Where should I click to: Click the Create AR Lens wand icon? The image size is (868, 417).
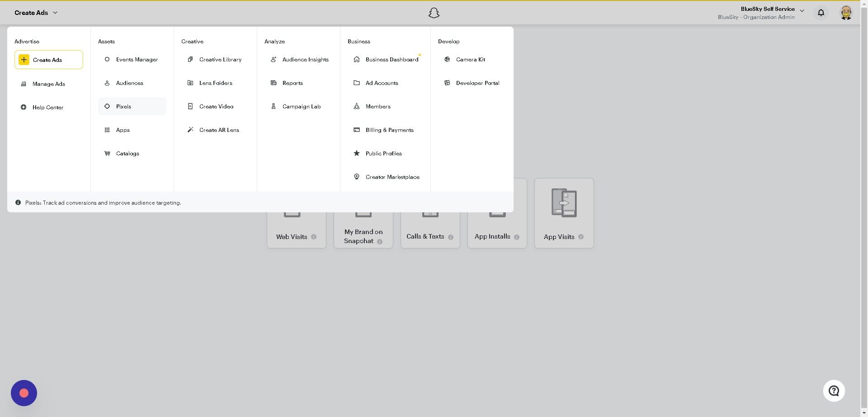(x=190, y=130)
